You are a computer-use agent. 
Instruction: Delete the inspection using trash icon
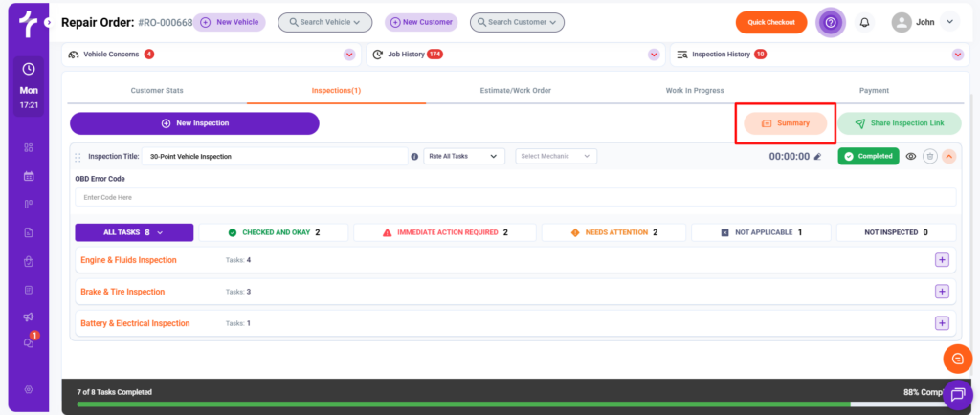930,156
